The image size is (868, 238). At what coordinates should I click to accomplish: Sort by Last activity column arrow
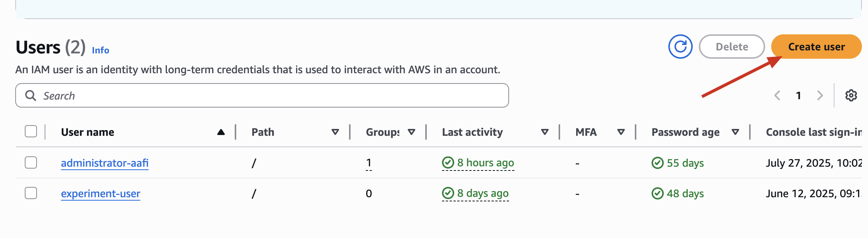coord(545,132)
